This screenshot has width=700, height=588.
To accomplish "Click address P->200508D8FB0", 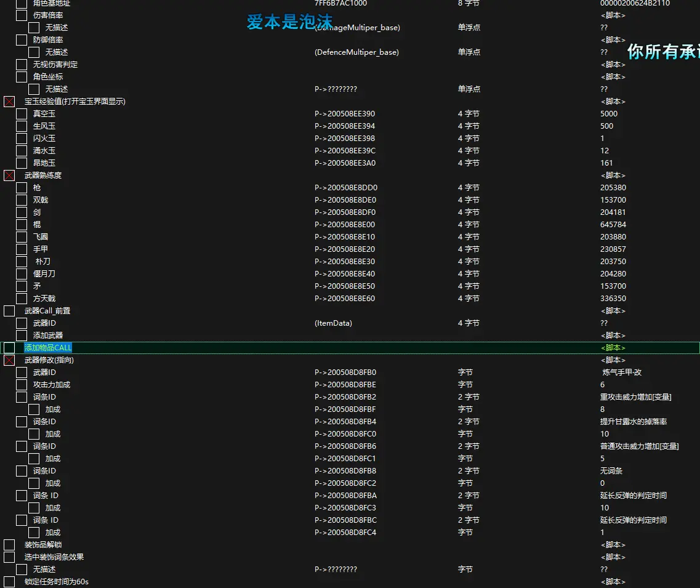I will [x=345, y=373].
